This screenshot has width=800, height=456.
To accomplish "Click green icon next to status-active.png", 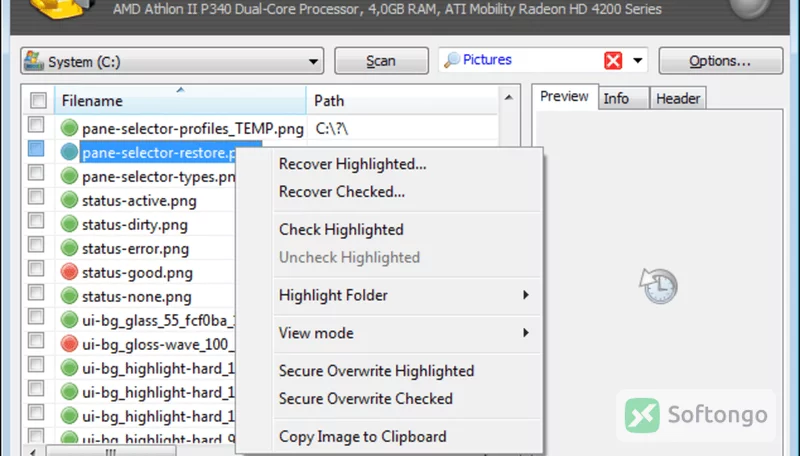I will point(69,200).
